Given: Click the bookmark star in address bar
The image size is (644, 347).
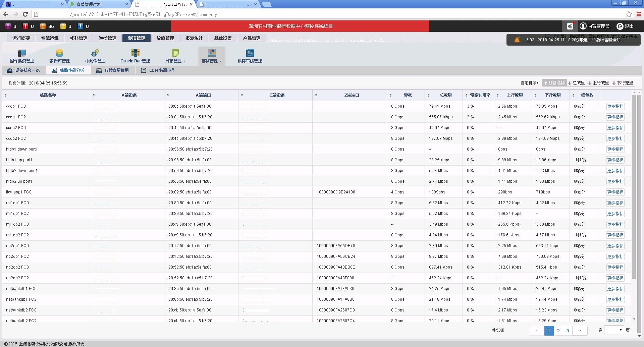Looking at the screenshot, I should [629, 14].
